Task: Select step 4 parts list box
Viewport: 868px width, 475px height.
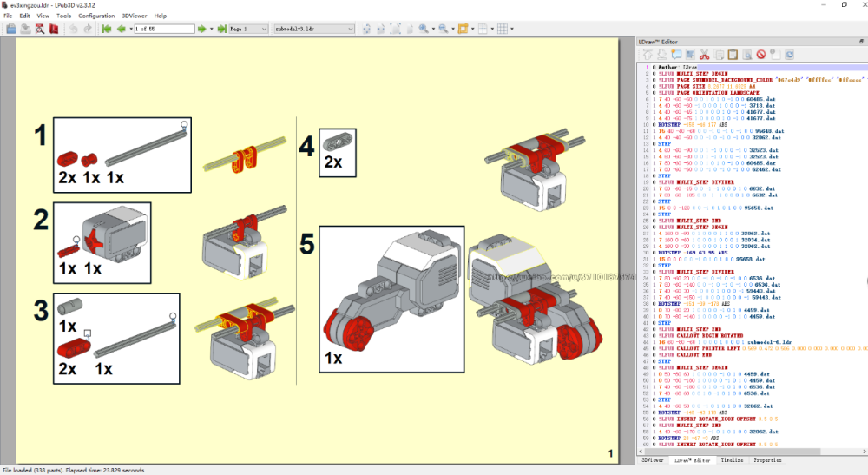Action: 338,153
